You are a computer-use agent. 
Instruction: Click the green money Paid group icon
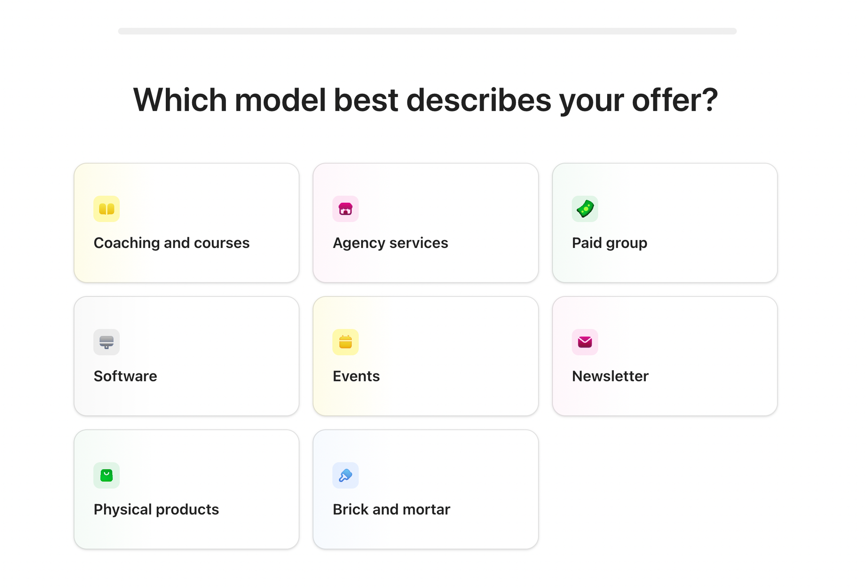[x=585, y=209]
